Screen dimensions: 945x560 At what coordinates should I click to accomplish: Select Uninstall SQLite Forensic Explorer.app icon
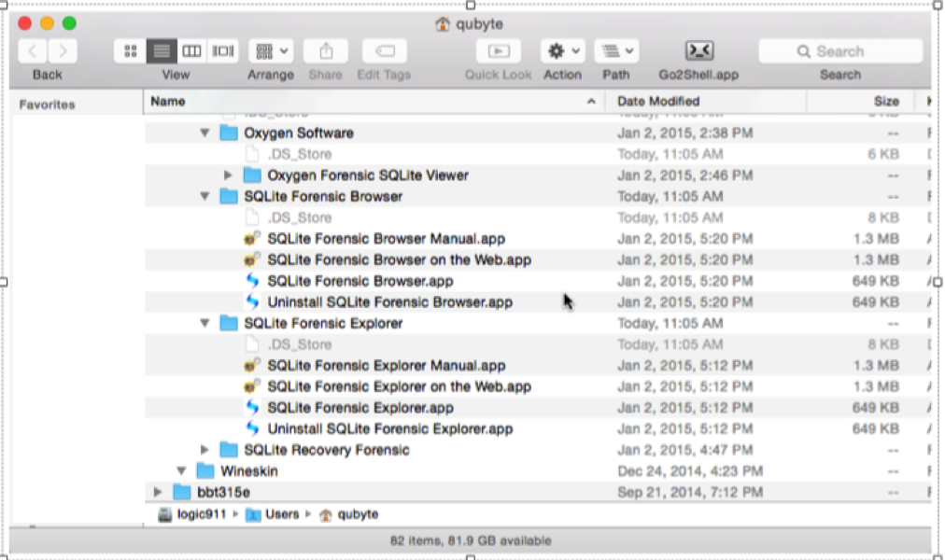click(x=252, y=428)
